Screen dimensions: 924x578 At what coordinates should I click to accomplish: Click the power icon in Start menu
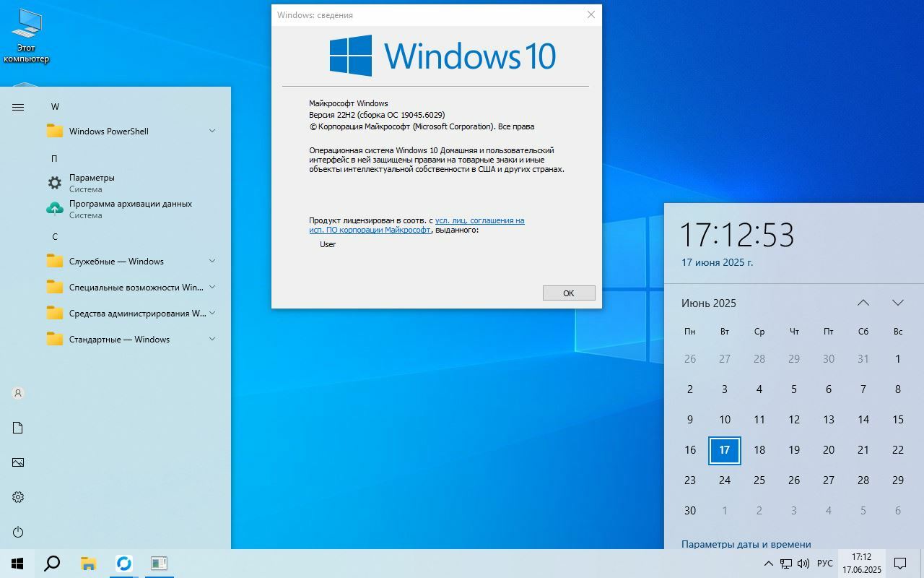[18, 532]
